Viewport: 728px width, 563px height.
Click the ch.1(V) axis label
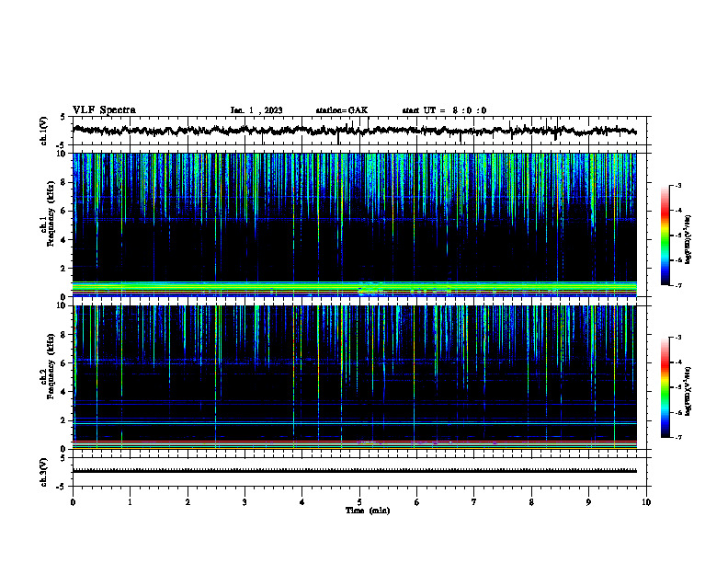(x=43, y=131)
